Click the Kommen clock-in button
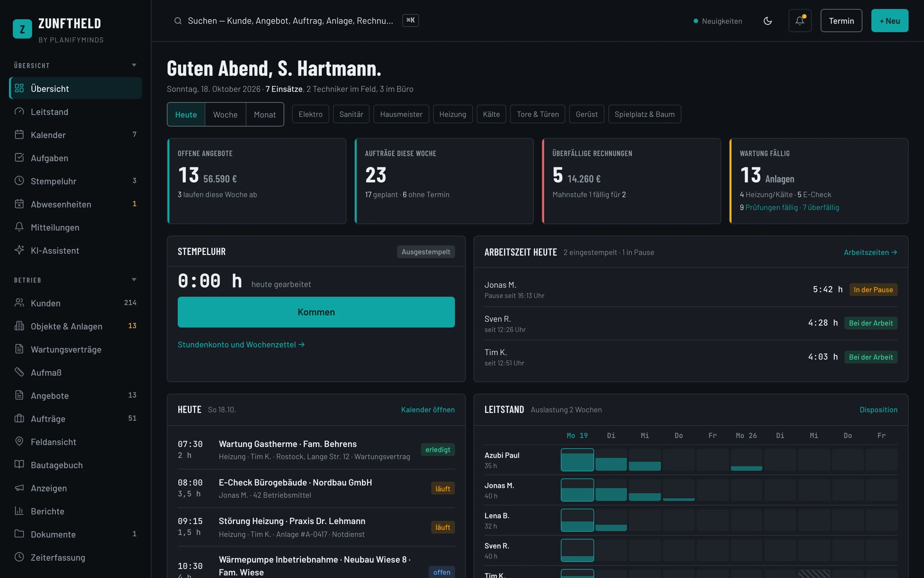The image size is (924, 578). pos(316,312)
